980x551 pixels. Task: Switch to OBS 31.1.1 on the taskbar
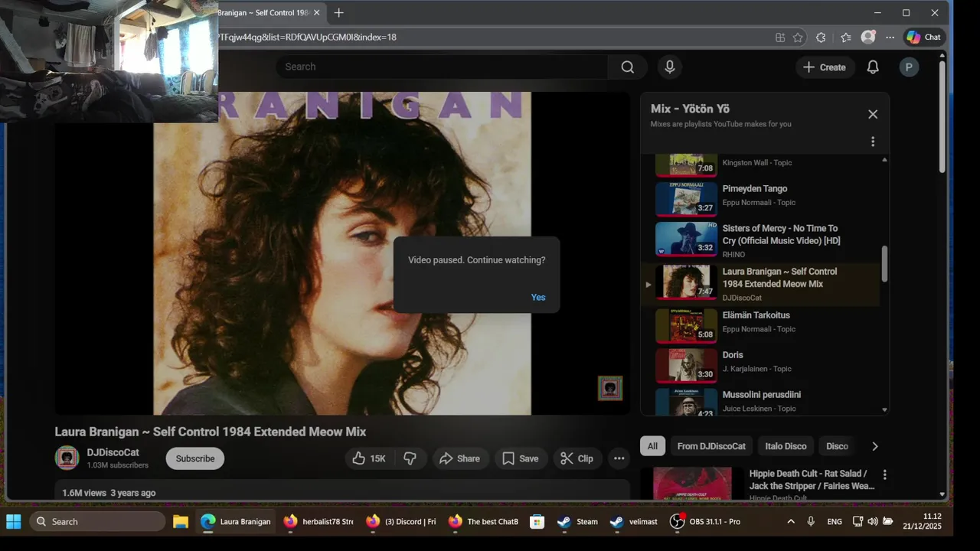point(706,521)
